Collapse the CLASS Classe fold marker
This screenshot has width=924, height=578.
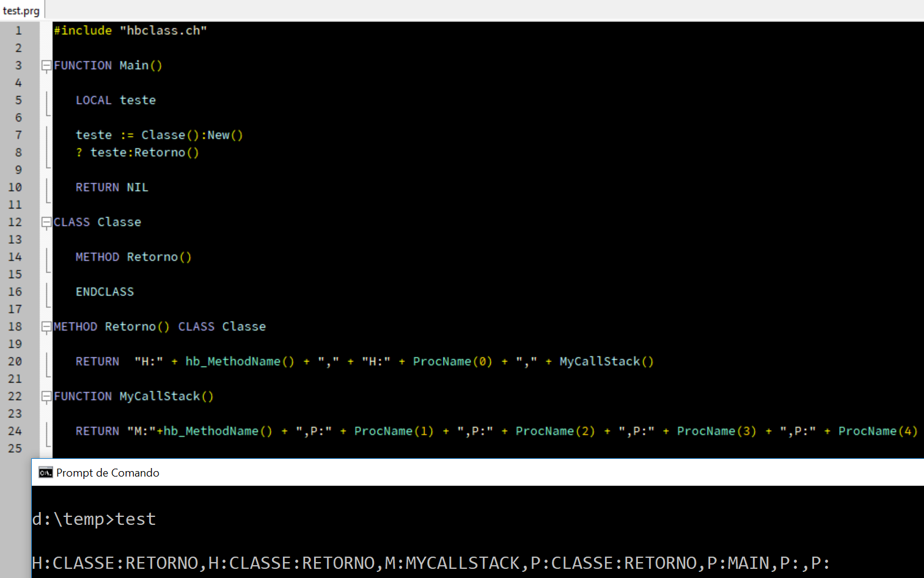[x=46, y=222]
